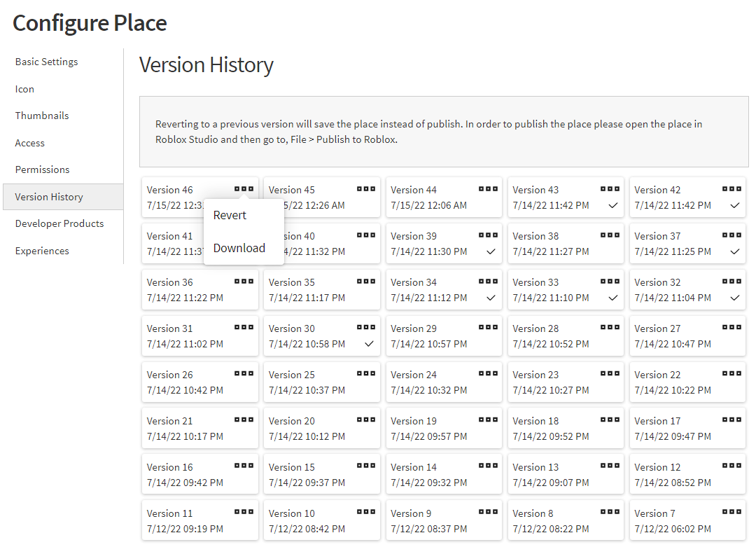Open the three-dot menu for Version 33
The height and width of the screenshot is (547, 756).
610,281
